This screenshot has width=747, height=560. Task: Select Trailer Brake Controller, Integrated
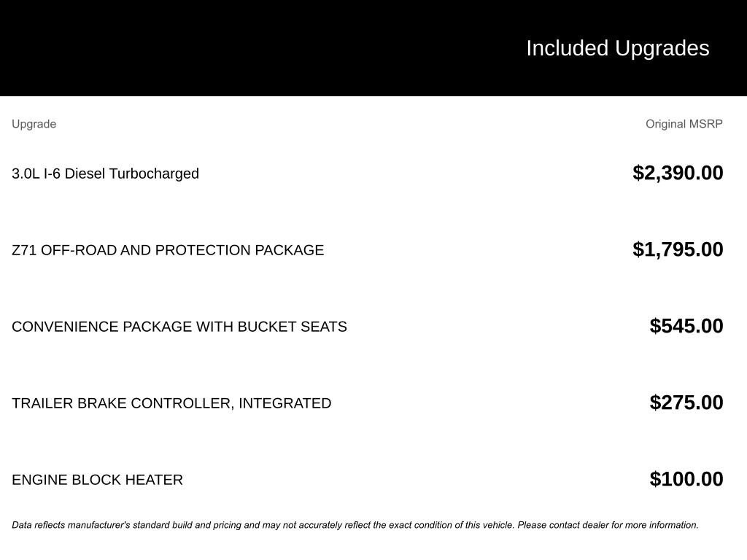pos(171,403)
